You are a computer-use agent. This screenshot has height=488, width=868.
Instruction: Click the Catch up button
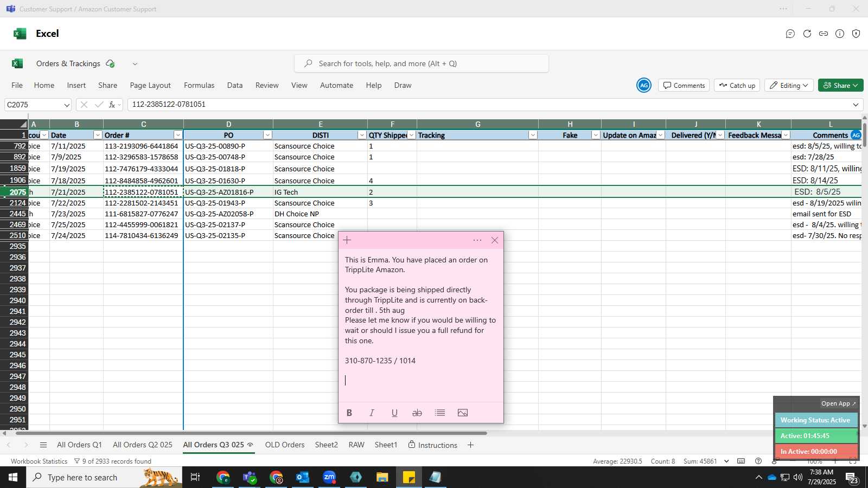(x=737, y=85)
